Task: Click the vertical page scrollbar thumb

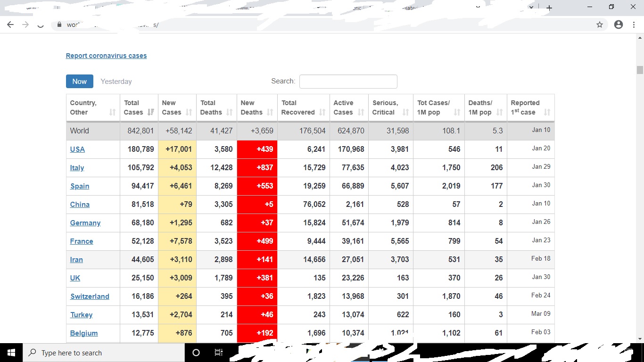Action: (x=640, y=70)
